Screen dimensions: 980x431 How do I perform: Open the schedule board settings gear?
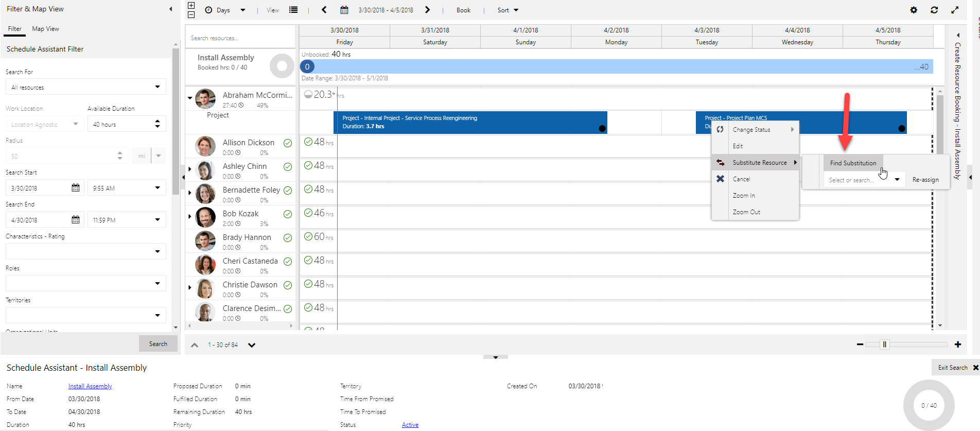[x=914, y=10]
